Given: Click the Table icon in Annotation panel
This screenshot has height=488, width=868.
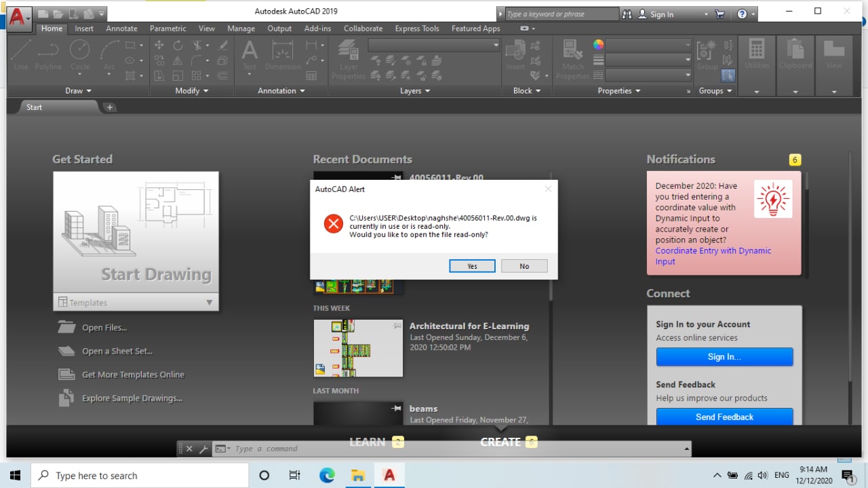Looking at the screenshot, I should tap(312, 75).
